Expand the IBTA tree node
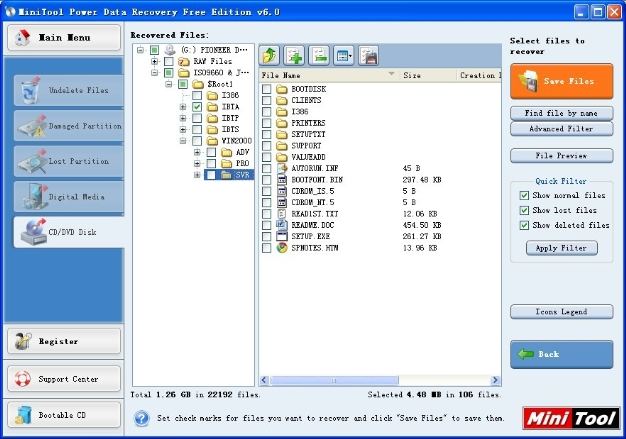The width and height of the screenshot is (626, 439). pyautogui.click(x=183, y=107)
